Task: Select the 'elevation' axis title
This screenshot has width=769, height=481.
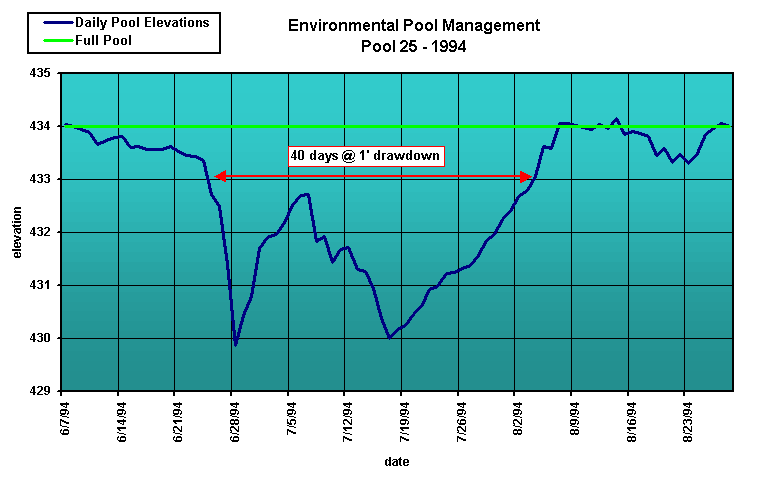Action: [17, 232]
